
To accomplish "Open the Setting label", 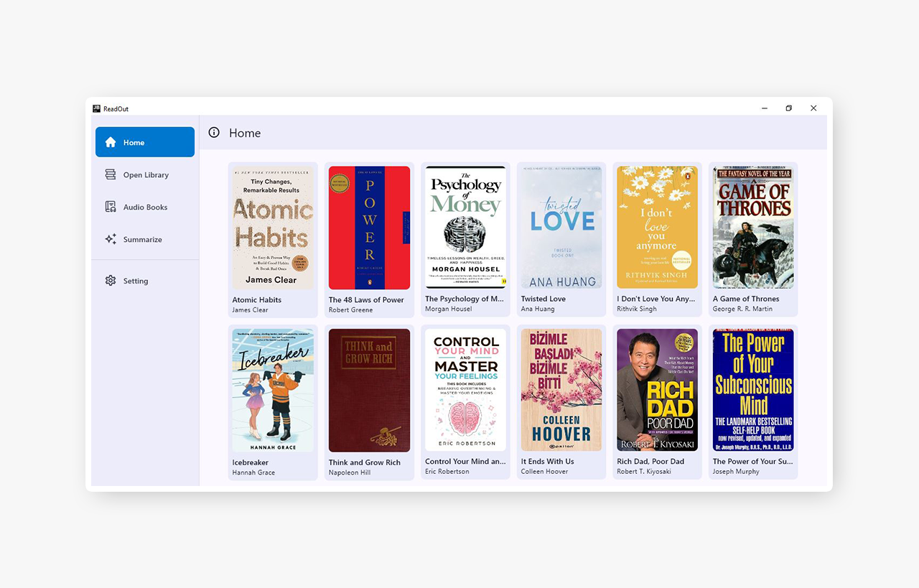I will point(135,281).
